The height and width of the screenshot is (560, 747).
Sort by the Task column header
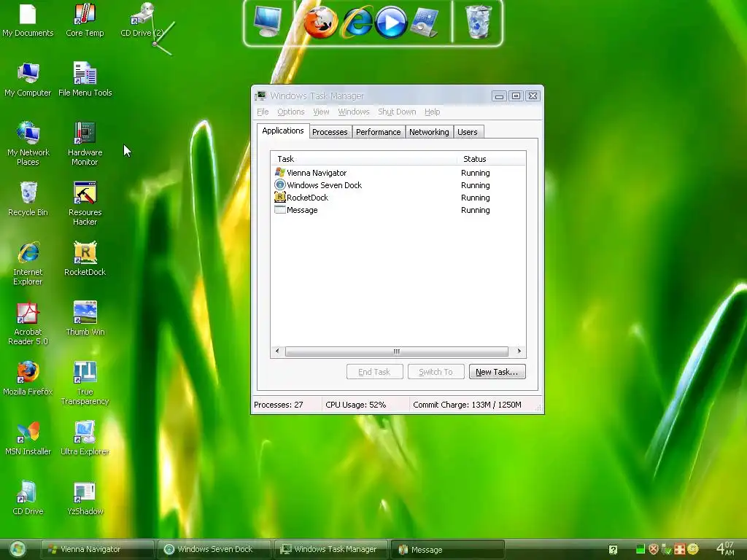point(364,159)
